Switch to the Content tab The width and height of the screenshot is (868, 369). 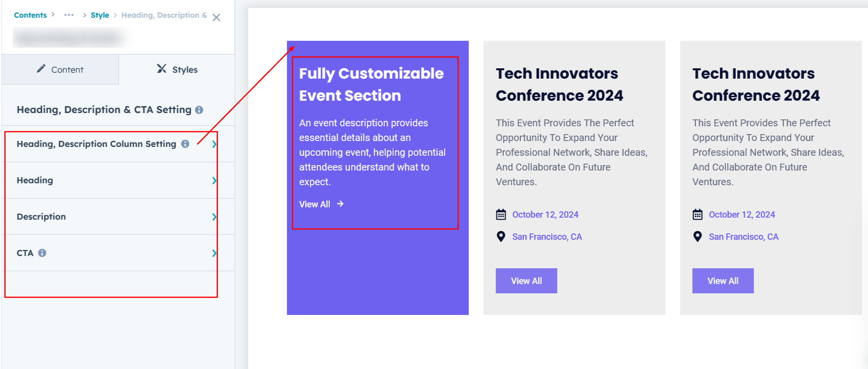coord(60,70)
